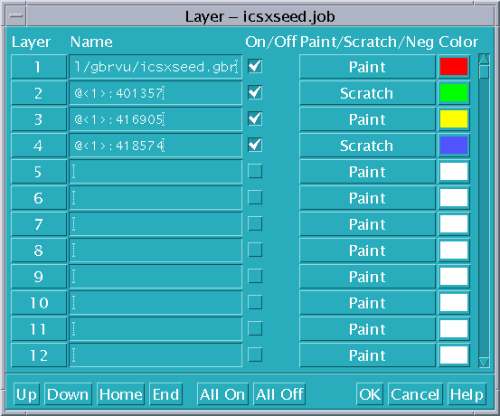Open blue color swatch for layer 4
This screenshot has width=500, height=416.
coord(454,145)
